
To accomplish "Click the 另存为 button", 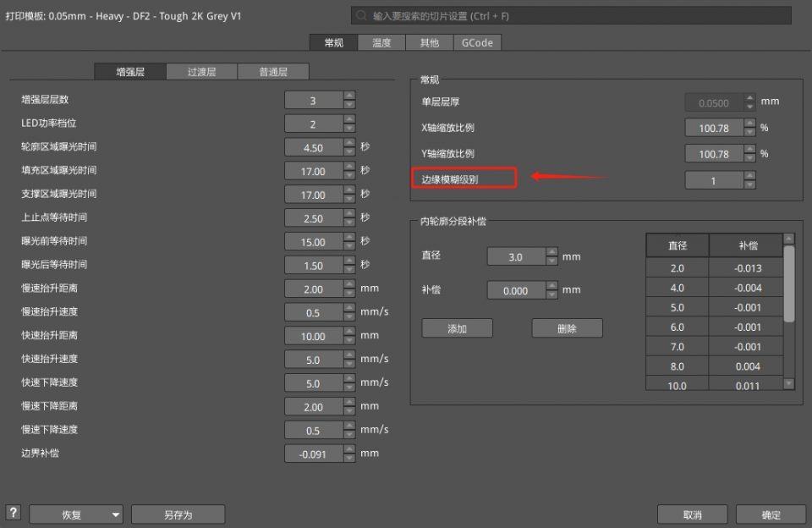I will coord(178,514).
